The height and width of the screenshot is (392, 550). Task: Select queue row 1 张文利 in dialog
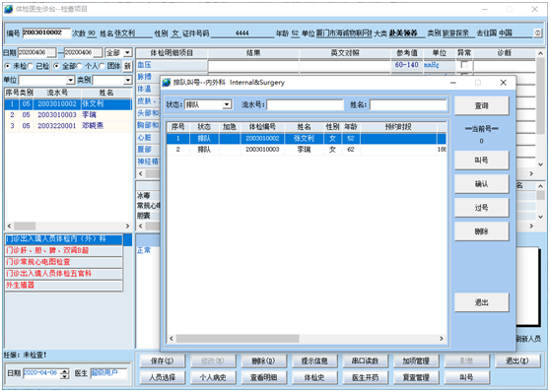[x=307, y=139]
